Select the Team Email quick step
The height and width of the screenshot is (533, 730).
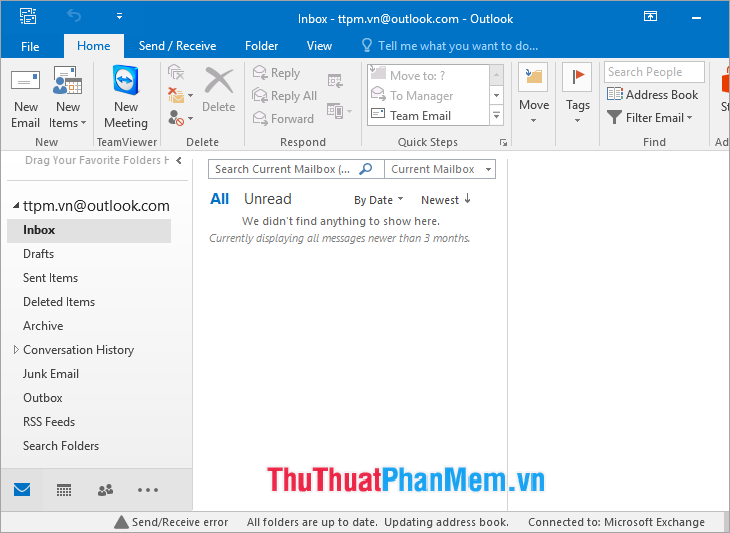click(428, 115)
